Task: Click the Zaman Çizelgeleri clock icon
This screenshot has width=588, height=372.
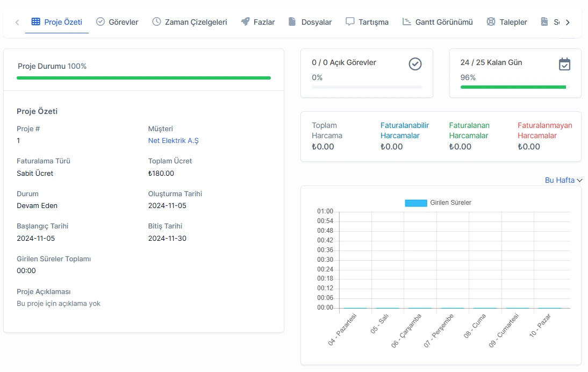Action: point(156,22)
